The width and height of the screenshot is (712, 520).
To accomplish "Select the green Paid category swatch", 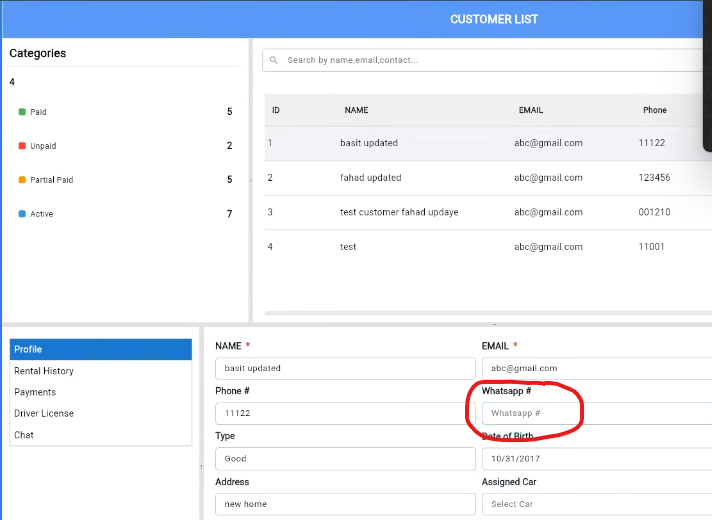I will 22,112.
